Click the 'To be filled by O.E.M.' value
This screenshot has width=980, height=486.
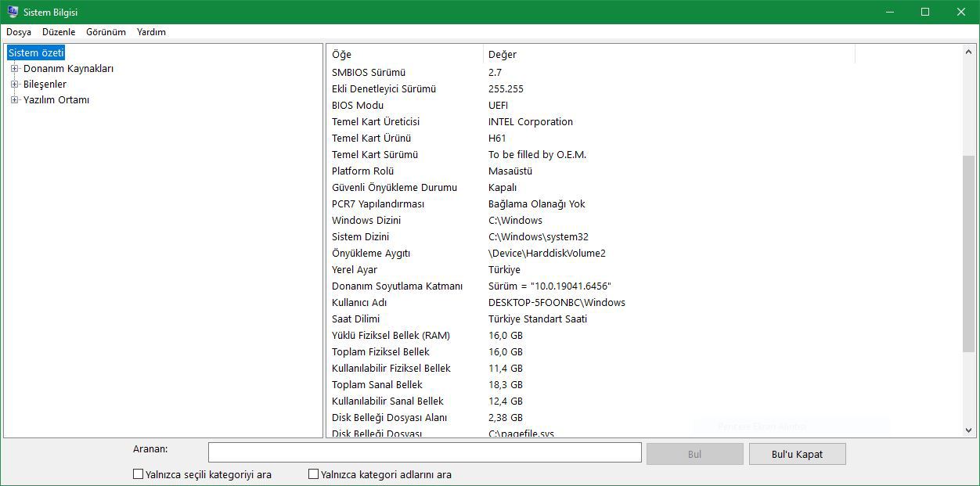(538, 155)
